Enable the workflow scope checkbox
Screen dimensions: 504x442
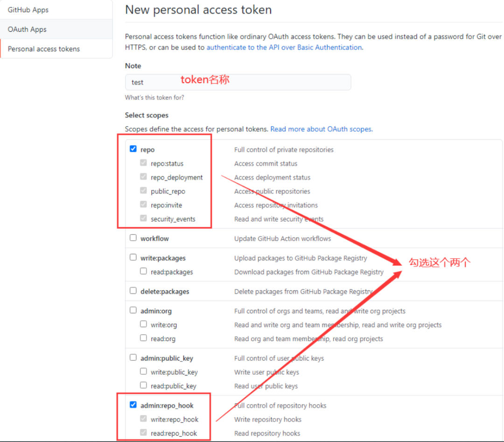133,238
